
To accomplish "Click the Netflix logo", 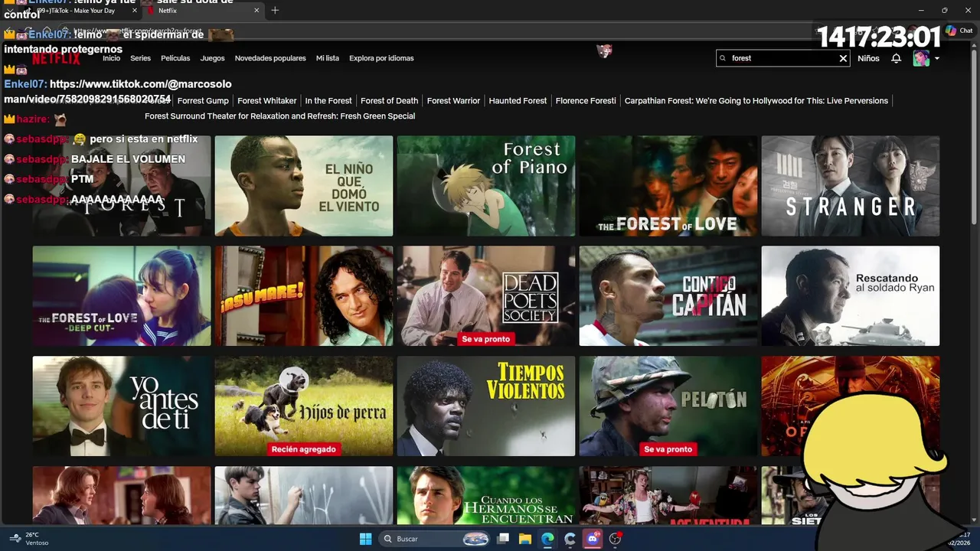I will 55,58.
